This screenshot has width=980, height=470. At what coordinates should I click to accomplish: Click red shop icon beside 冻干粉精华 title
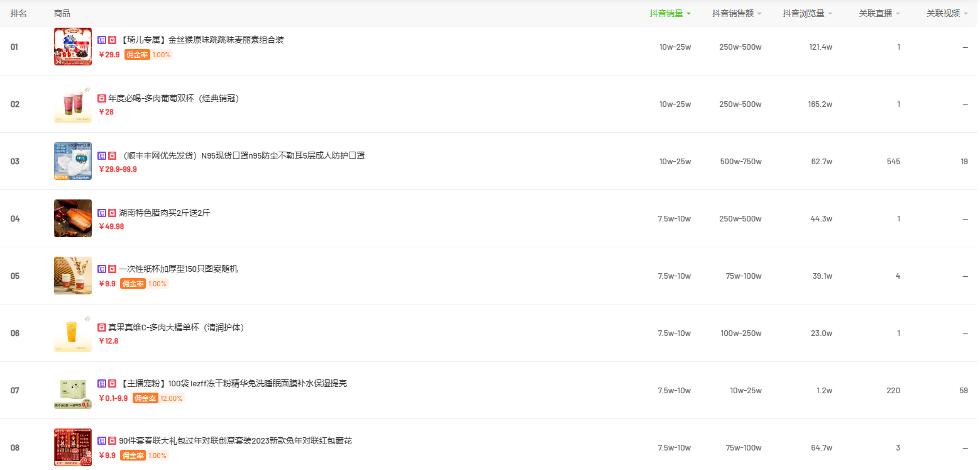112,384
